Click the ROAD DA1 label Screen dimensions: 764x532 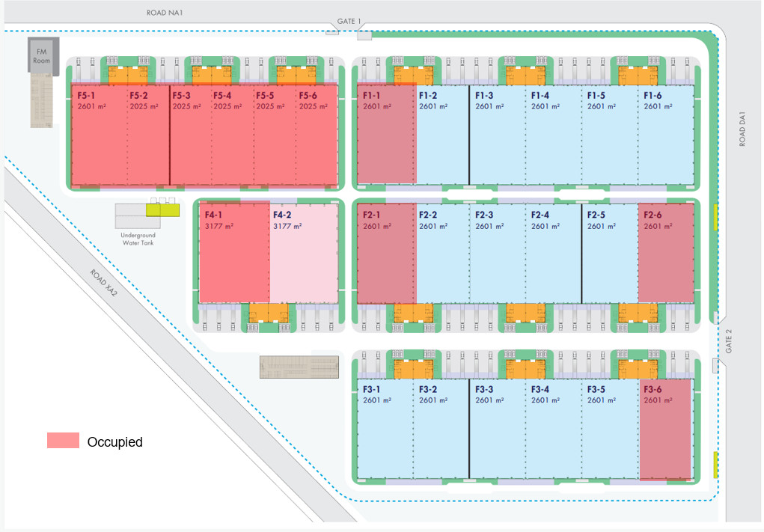point(742,129)
